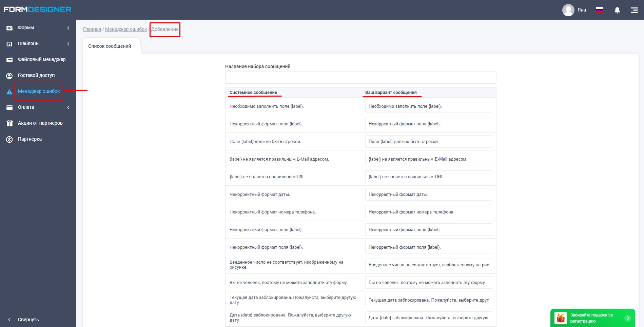Open notifications bell icon

(x=617, y=10)
